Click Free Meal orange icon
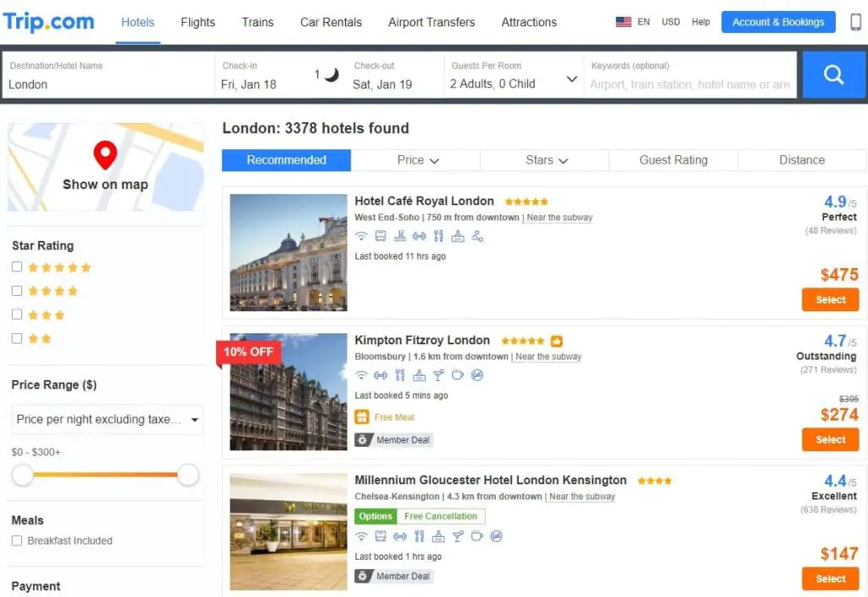This screenshot has width=868, height=597. tap(361, 417)
